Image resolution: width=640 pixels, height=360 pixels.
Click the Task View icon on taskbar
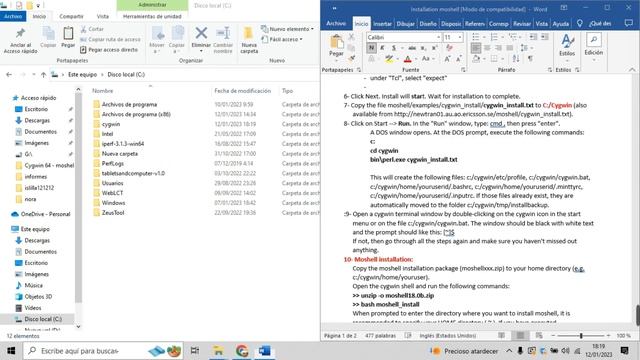click(x=195, y=351)
